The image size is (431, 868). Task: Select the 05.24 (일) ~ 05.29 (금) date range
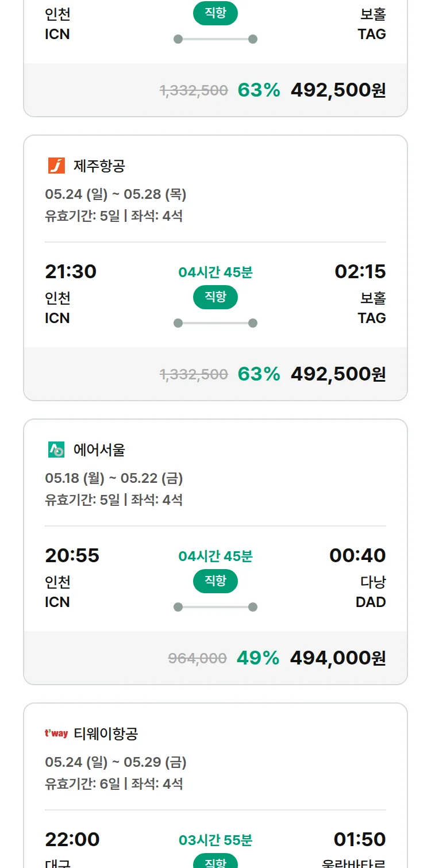pos(116,762)
